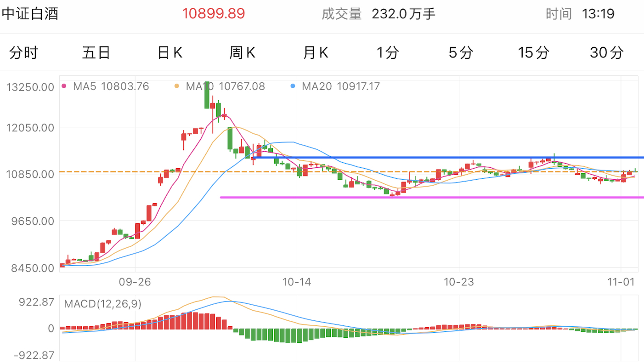Click the blue MA20 legend dot
Screen dimensions: 644x364
tap(293, 86)
